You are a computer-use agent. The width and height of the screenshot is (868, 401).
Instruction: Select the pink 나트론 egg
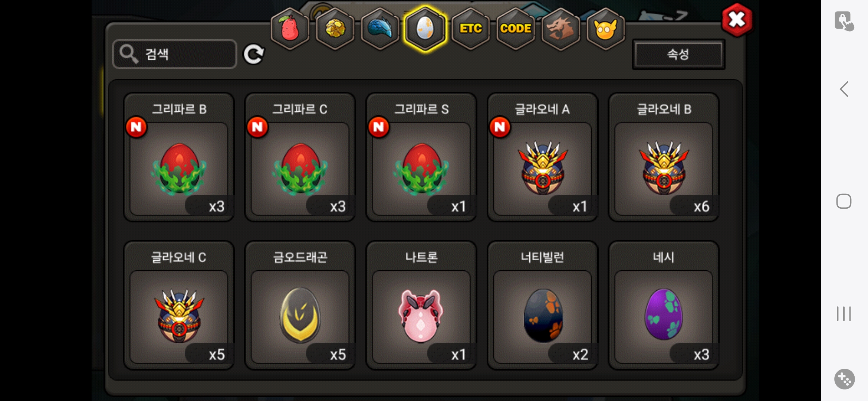tap(421, 305)
